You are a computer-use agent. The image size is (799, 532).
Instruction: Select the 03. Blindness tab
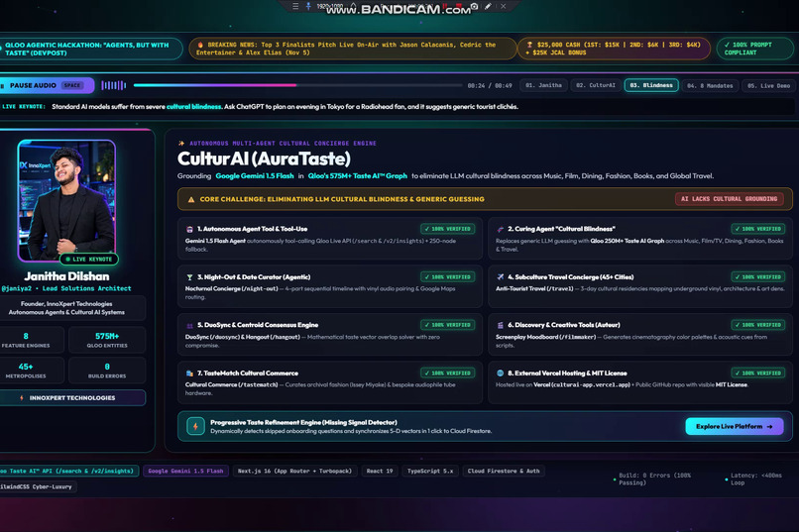(651, 85)
